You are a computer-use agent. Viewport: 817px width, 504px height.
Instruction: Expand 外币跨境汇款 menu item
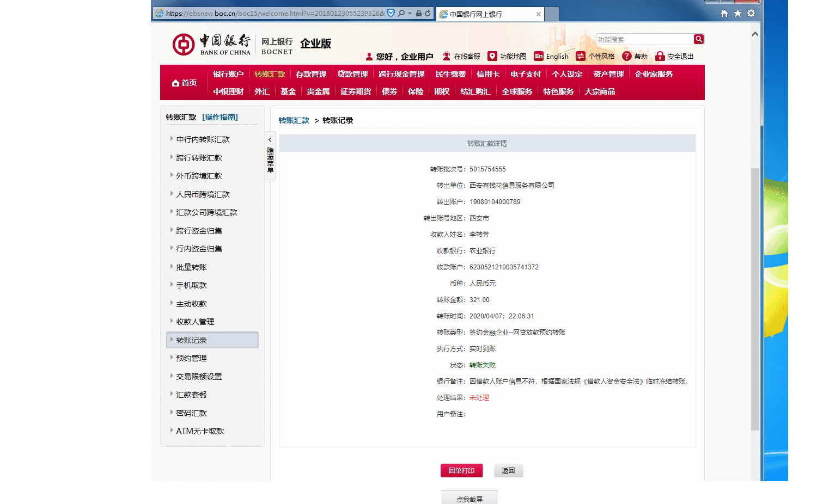[x=199, y=176]
